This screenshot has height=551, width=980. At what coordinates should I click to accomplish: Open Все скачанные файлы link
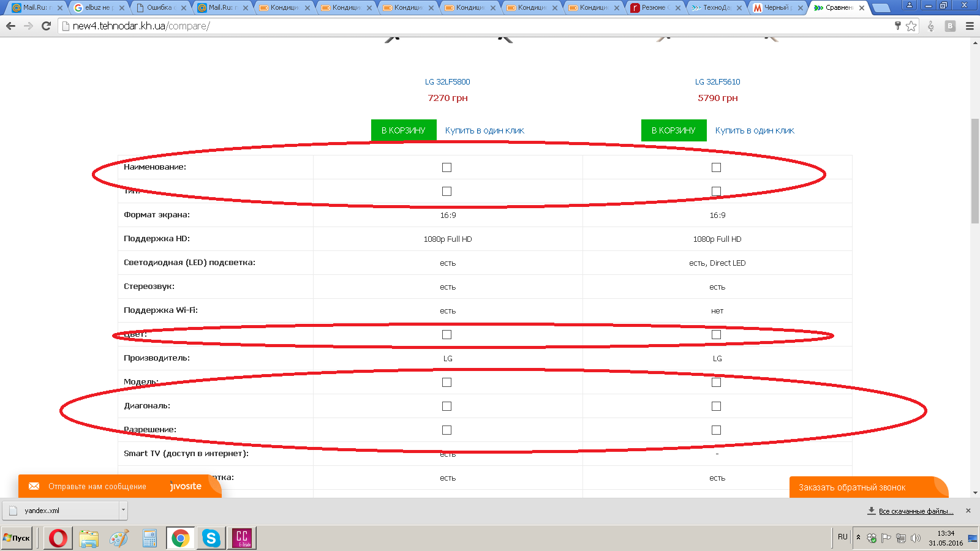click(x=916, y=511)
